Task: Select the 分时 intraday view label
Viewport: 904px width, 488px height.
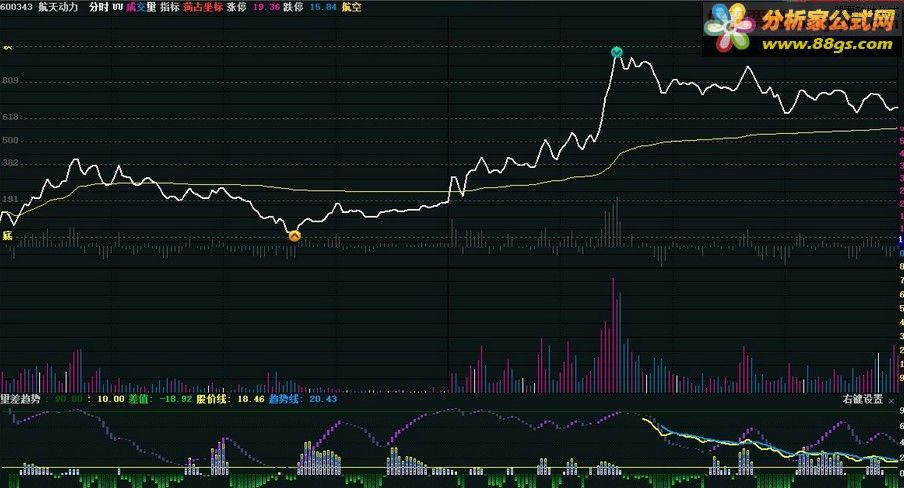Action: click(x=99, y=7)
